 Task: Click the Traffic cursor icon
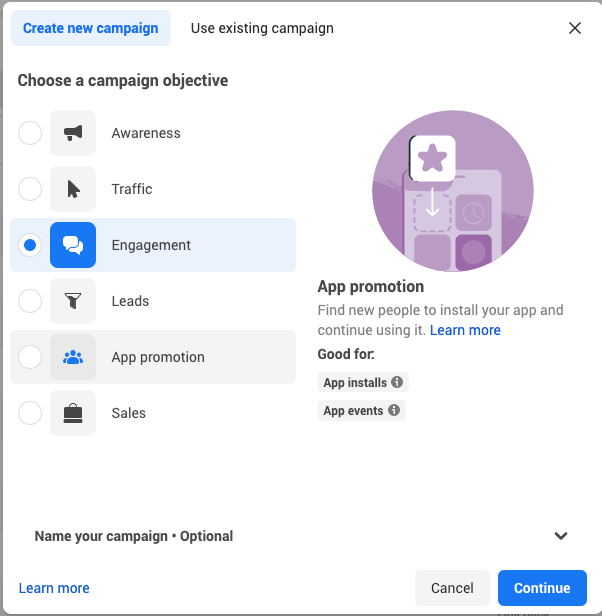73,189
